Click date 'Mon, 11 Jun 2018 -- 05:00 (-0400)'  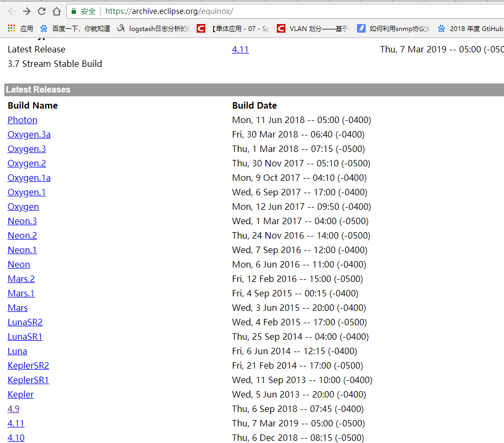(x=301, y=120)
